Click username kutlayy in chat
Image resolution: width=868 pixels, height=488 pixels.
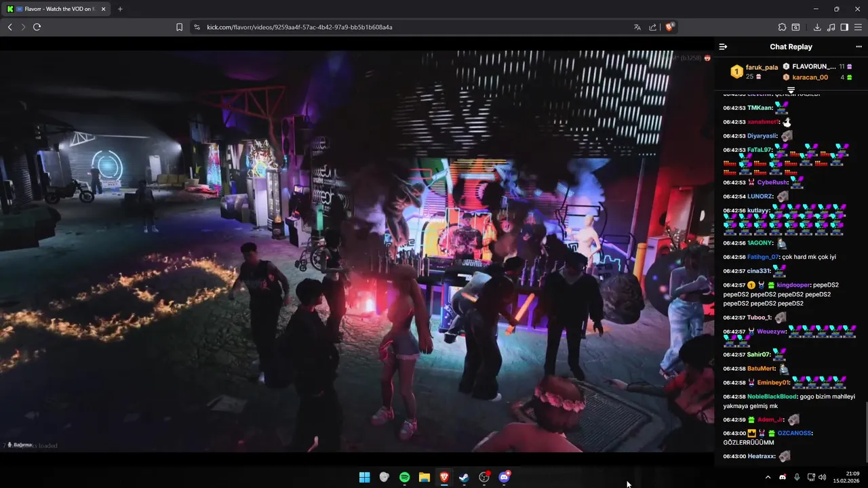(759, 211)
